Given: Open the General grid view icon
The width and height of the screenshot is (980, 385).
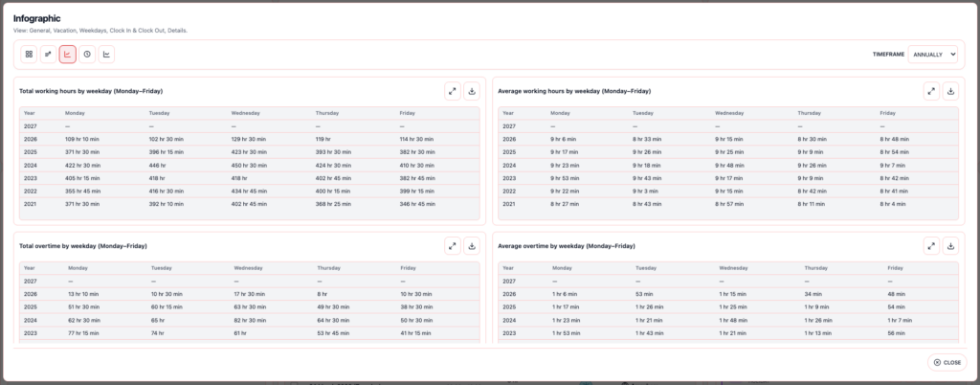Looking at the screenshot, I should [x=30, y=55].
